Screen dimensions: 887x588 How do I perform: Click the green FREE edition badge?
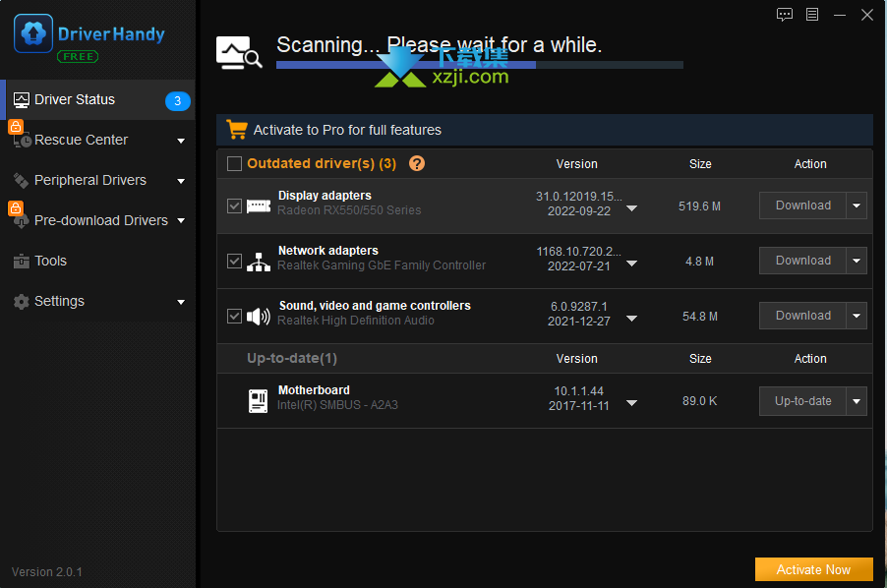click(78, 57)
